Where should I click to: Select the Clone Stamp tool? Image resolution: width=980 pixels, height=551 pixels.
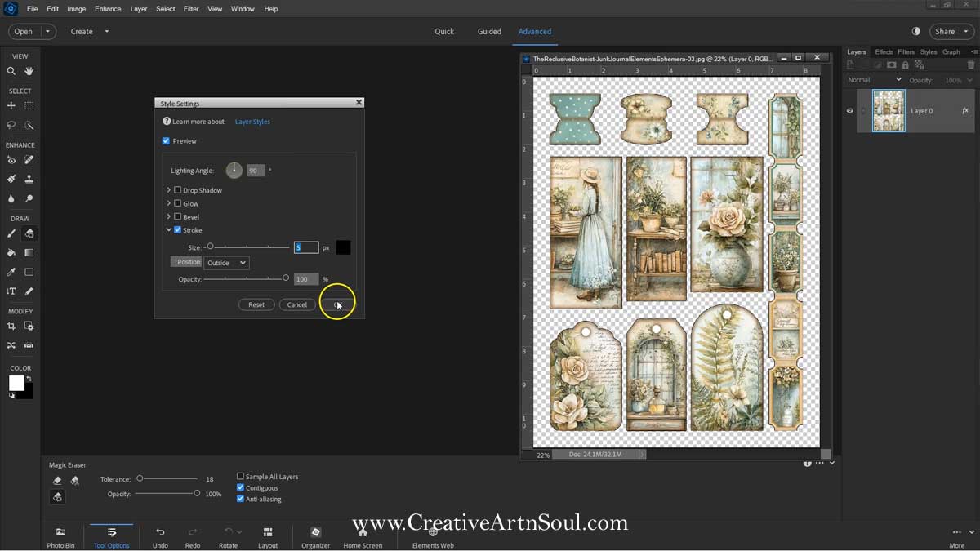(x=29, y=179)
